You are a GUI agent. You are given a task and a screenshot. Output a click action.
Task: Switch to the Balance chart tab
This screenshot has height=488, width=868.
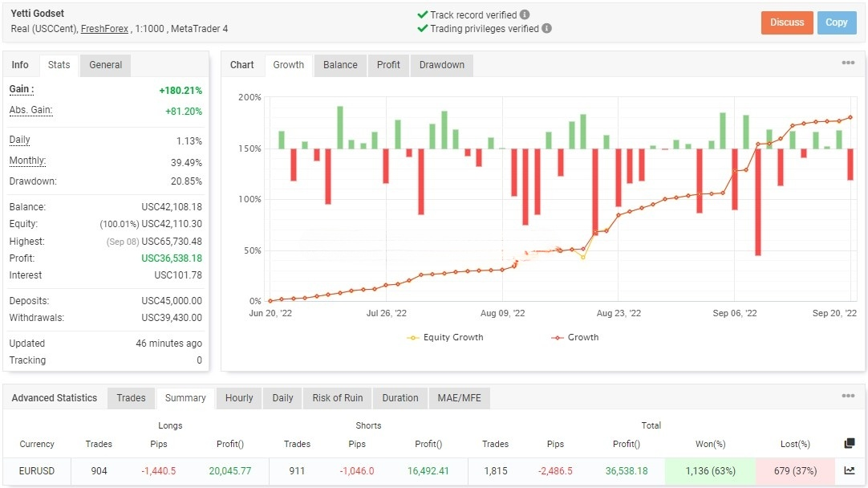tap(340, 65)
